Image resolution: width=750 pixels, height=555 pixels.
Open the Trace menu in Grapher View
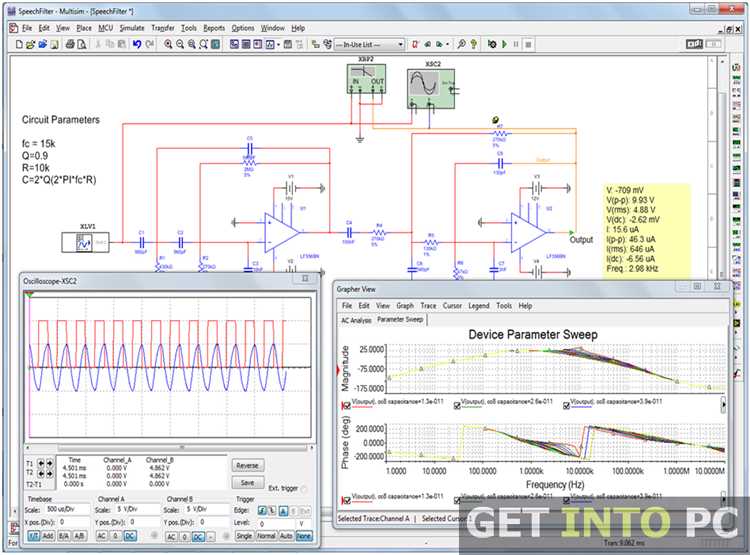point(428,306)
